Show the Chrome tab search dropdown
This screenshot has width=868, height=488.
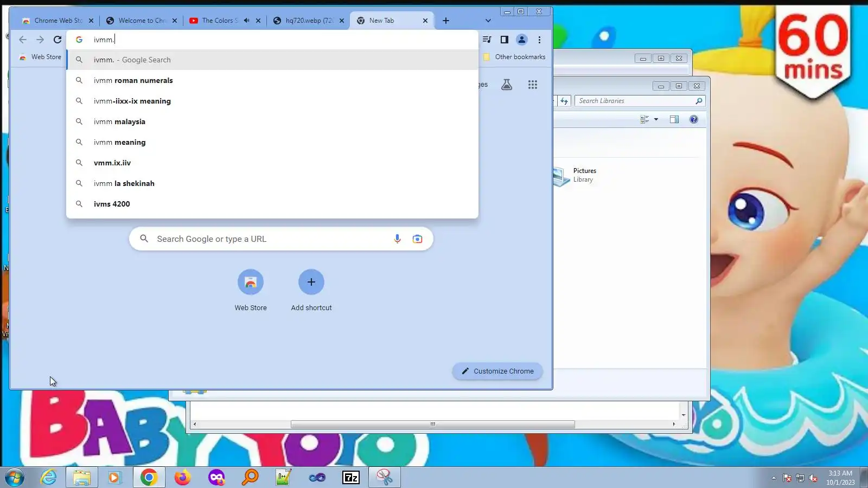click(x=488, y=21)
